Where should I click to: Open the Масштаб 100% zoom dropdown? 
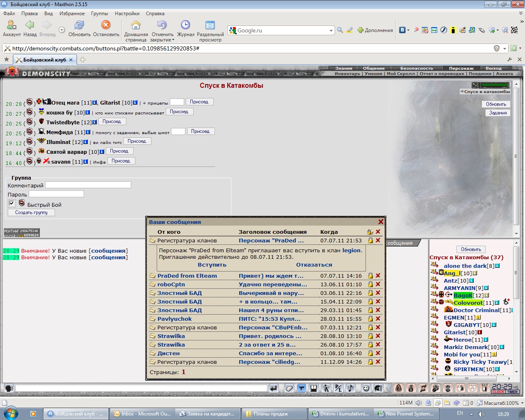tap(522, 403)
